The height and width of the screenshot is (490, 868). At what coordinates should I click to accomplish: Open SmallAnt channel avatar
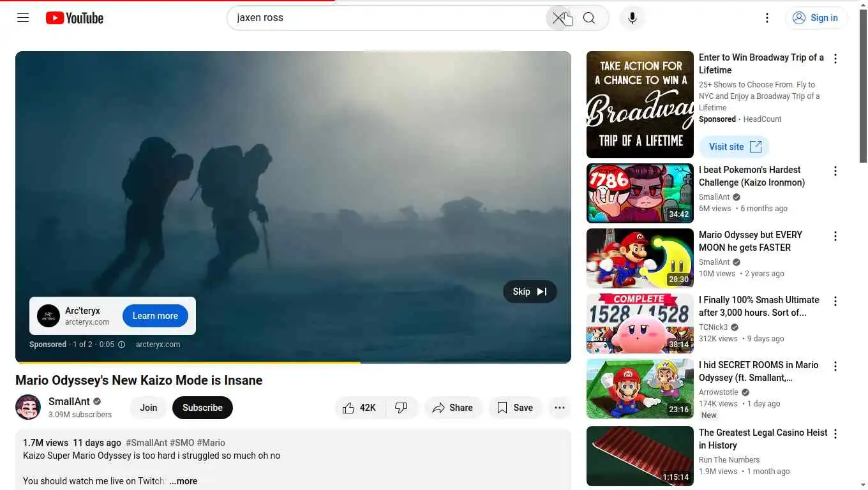point(28,407)
